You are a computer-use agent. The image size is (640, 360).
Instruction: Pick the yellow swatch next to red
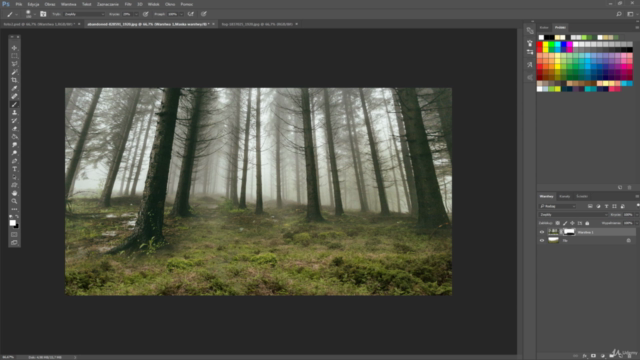pos(546,44)
